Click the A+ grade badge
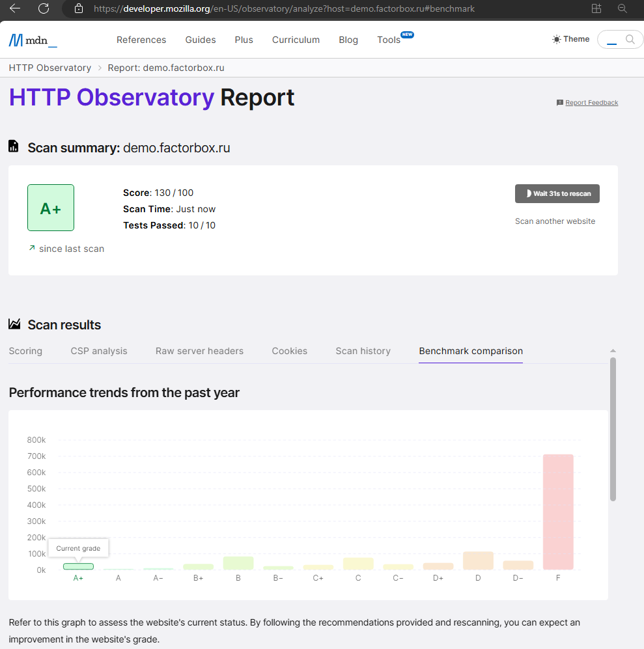The height and width of the screenshot is (649, 644). 51,208
